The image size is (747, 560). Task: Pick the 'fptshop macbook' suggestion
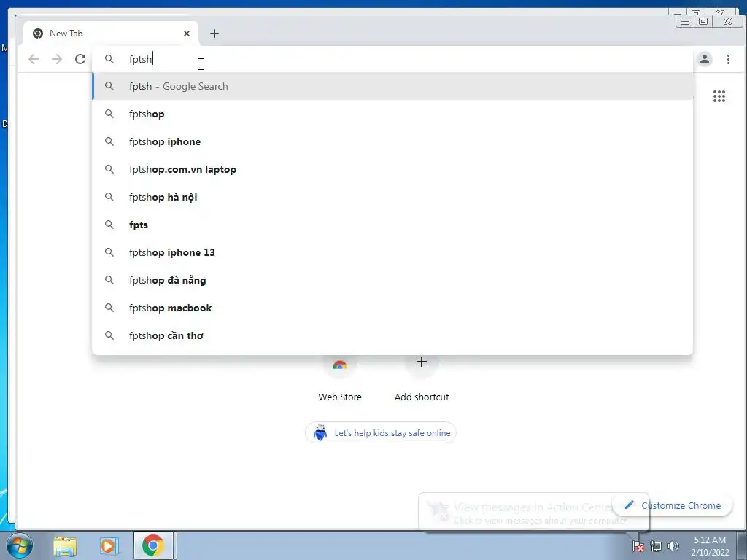392,308
